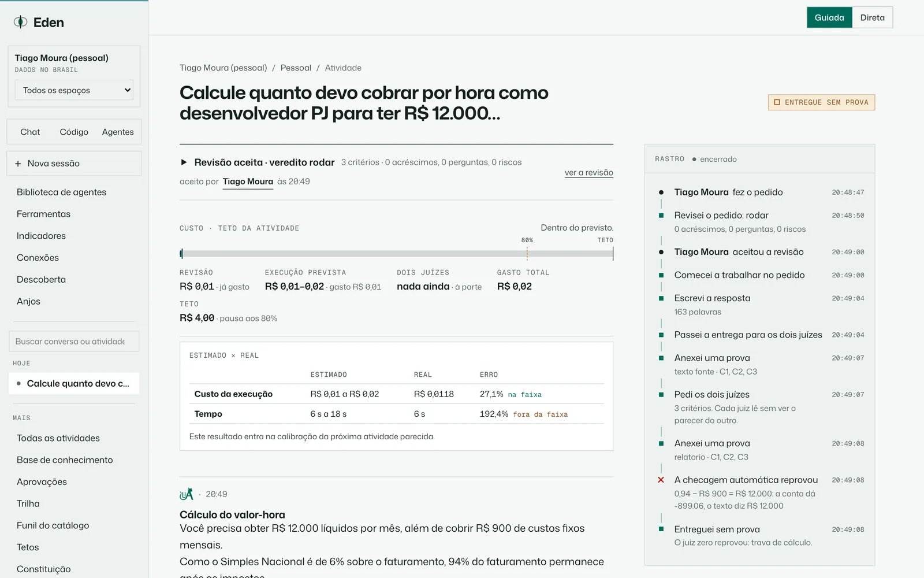Viewport: 924px width, 578px height.
Task: Open Funil do catálogo
Action: coord(53,525)
